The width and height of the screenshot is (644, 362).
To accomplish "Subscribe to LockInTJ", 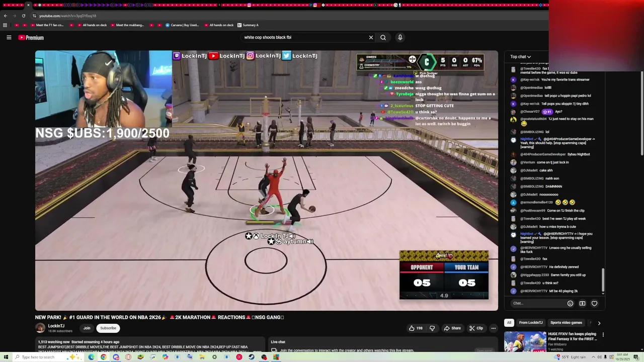I will pyautogui.click(x=108, y=328).
